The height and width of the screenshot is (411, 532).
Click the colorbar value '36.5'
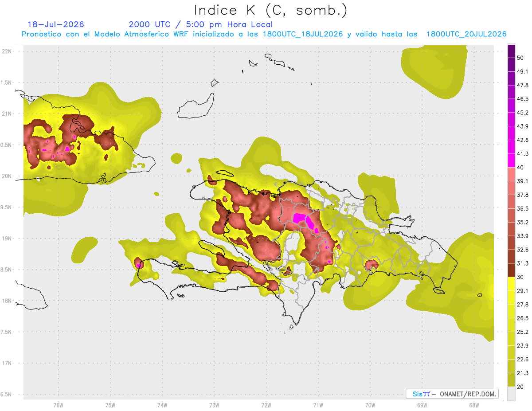[522, 208]
